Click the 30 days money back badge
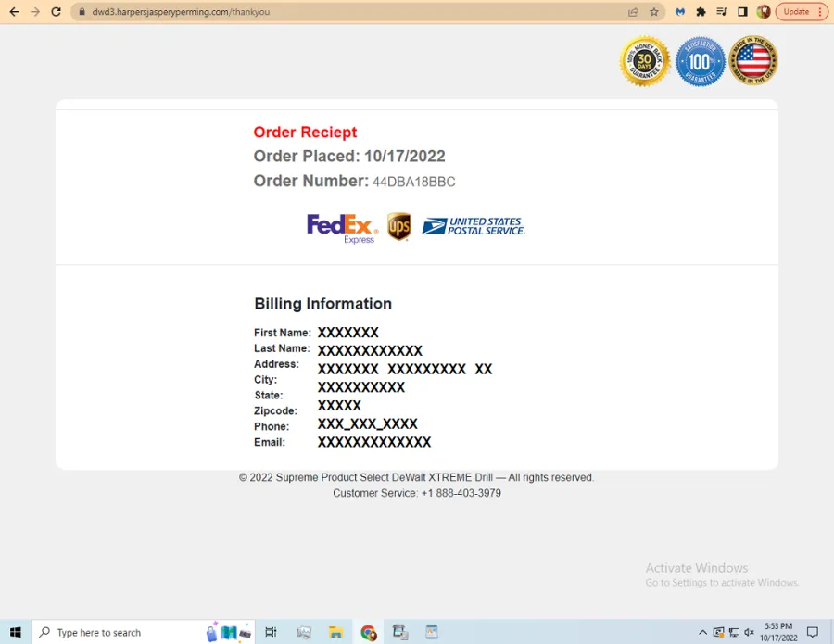 (645, 61)
